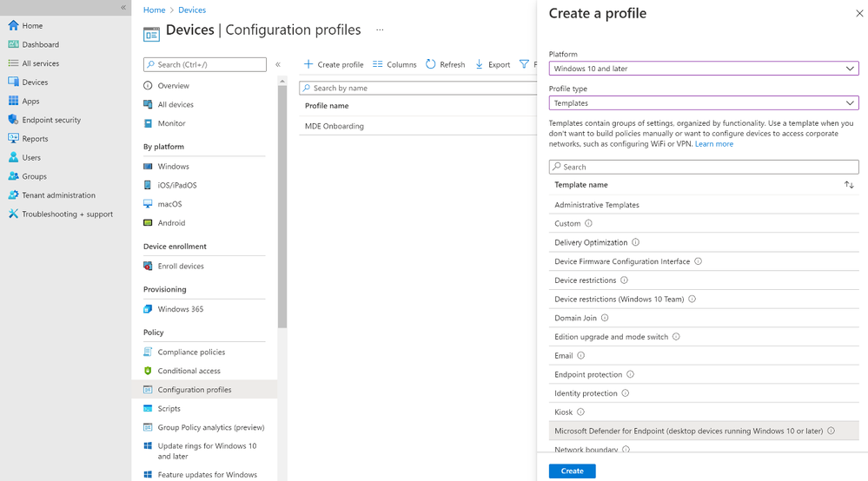Screen dimensions: 868x481
Task: Click the blue Create button
Action: [x=572, y=471]
